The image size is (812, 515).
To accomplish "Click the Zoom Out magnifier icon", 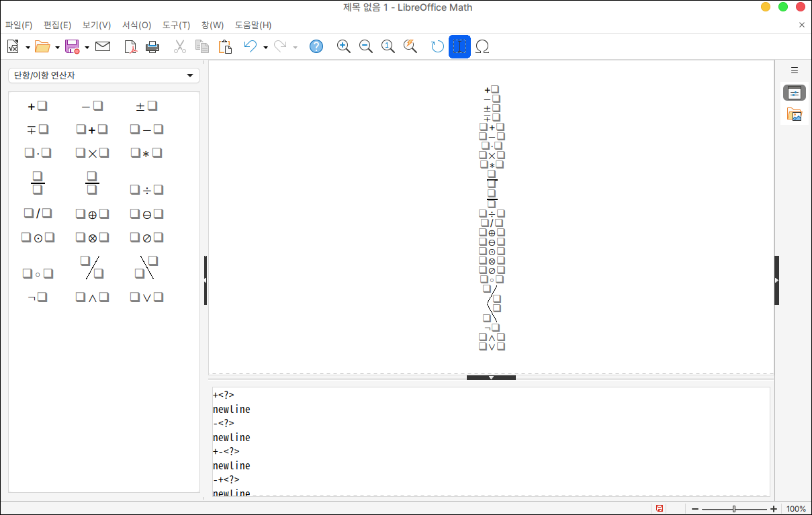I will coord(366,46).
